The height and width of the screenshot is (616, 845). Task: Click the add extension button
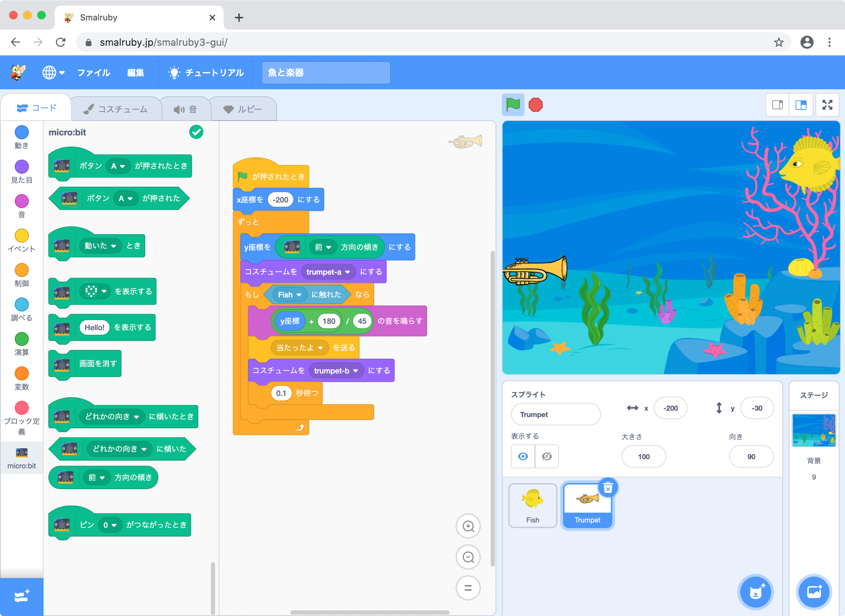tap(22, 597)
